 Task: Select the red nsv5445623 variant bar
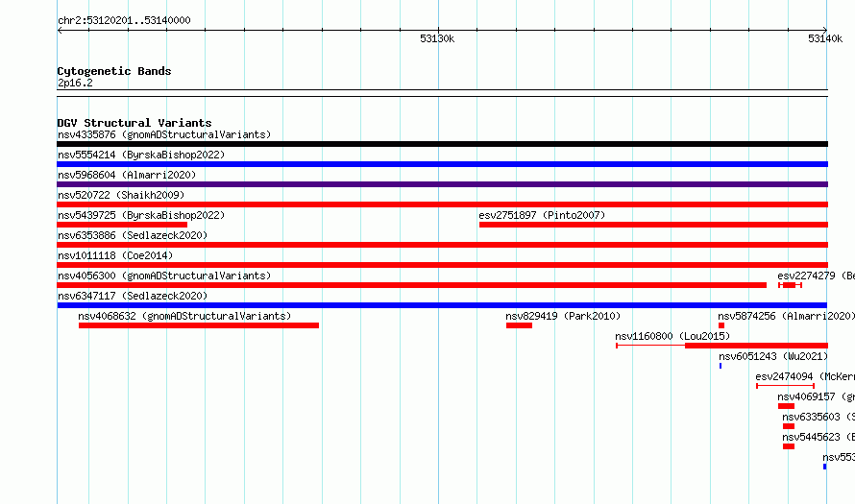[789, 446]
